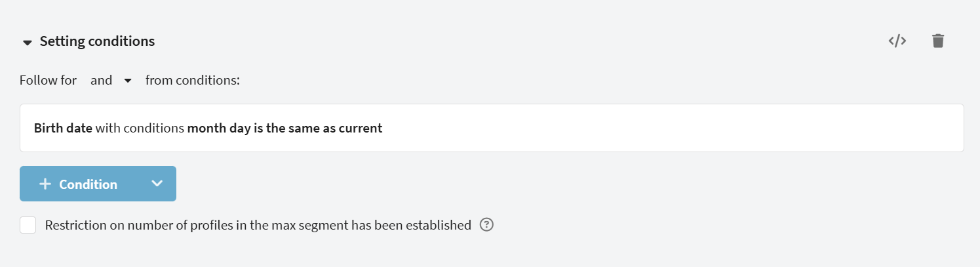980x267 pixels.
Task: Click the "Follow for" label
Action: pos(48,81)
